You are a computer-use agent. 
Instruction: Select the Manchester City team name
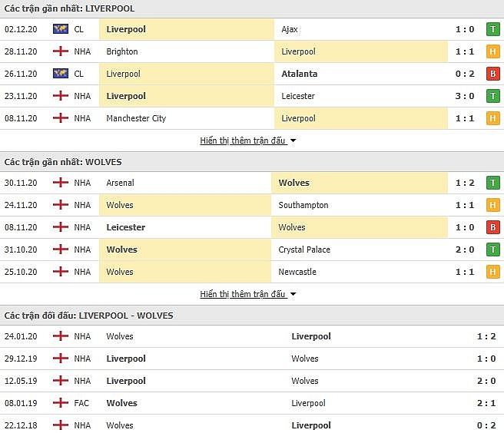[136, 118]
